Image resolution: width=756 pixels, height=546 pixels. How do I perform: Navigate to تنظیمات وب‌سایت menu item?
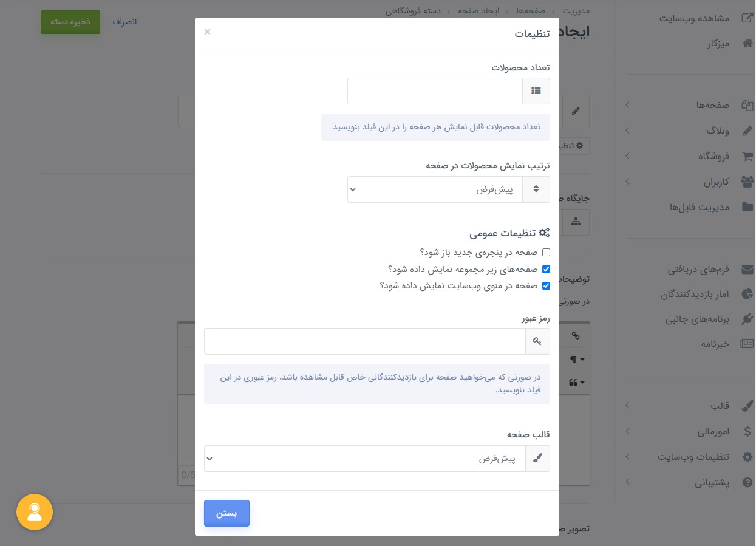pos(693,457)
